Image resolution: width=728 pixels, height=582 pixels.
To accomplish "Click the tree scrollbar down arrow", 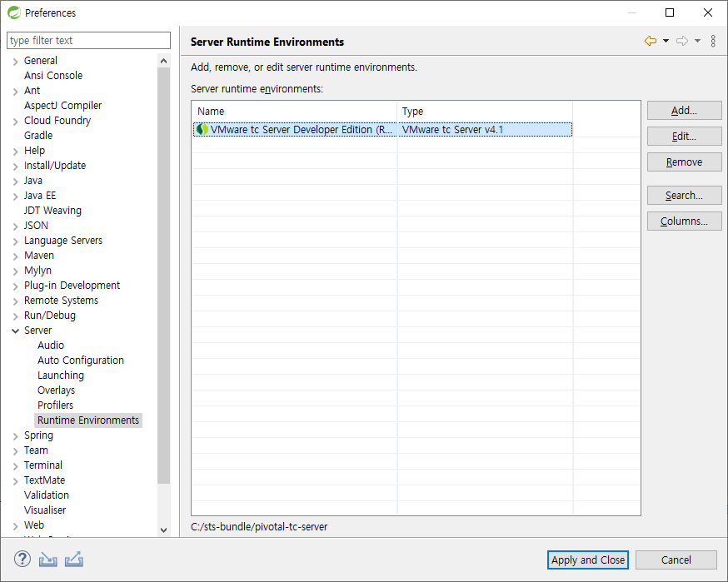I will [x=163, y=530].
